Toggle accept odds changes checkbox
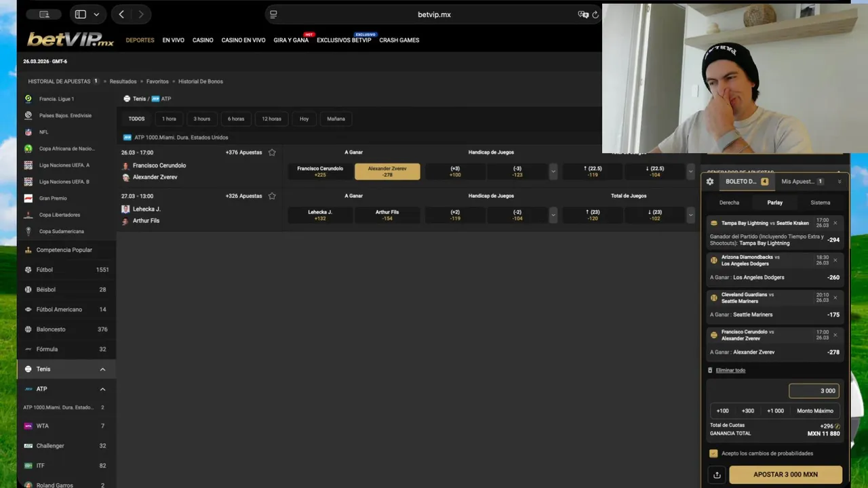The image size is (868, 488). [x=713, y=453]
